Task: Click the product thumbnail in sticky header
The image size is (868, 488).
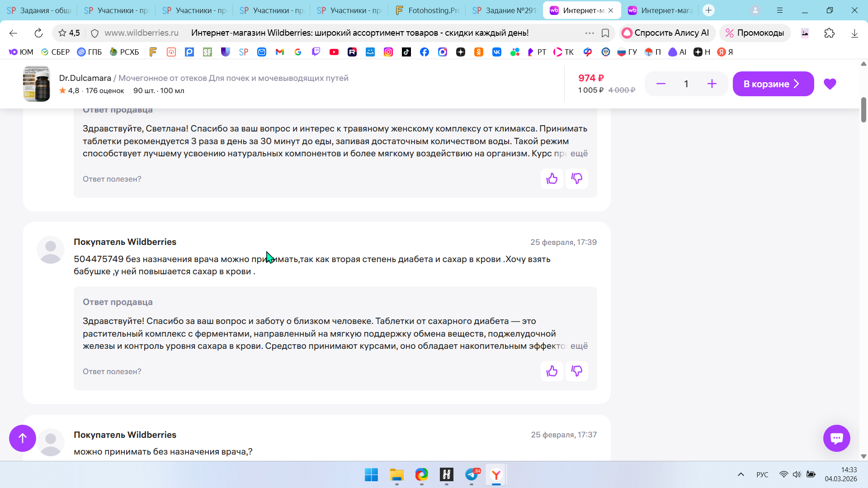Action: coord(36,84)
